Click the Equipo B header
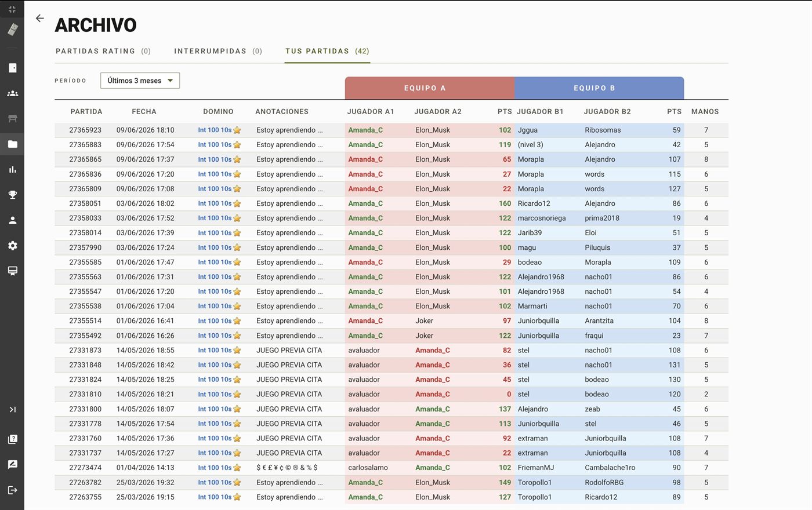The image size is (812, 510). click(x=599, y=88)
